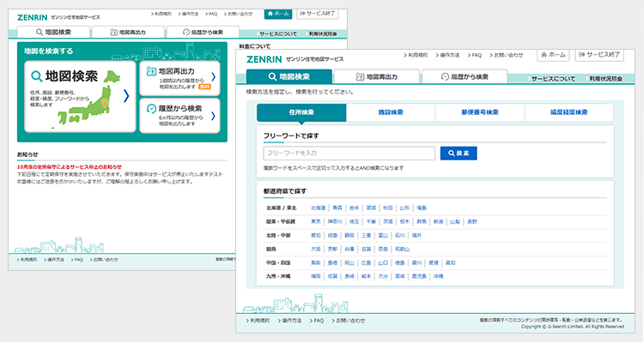This screenshot has height=343, width=644.
Task: Choose the 埼玉 prefecture link
Action: coord(354,221)
